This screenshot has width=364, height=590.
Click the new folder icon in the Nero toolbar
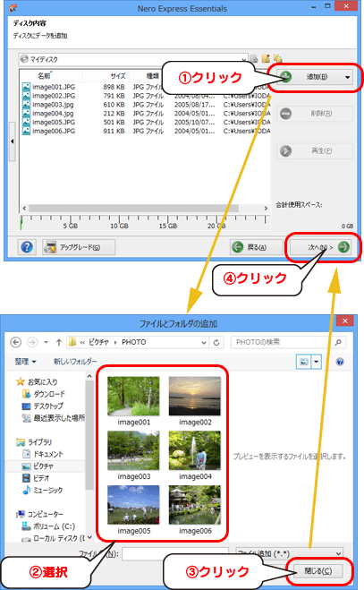click(x=266, y=58)
